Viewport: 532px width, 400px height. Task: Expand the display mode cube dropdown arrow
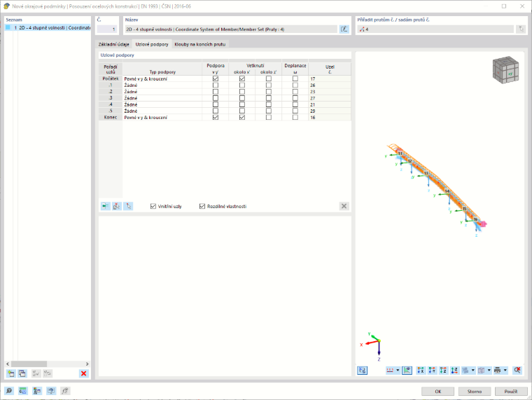pyautogui.click(x=489, y=370)
